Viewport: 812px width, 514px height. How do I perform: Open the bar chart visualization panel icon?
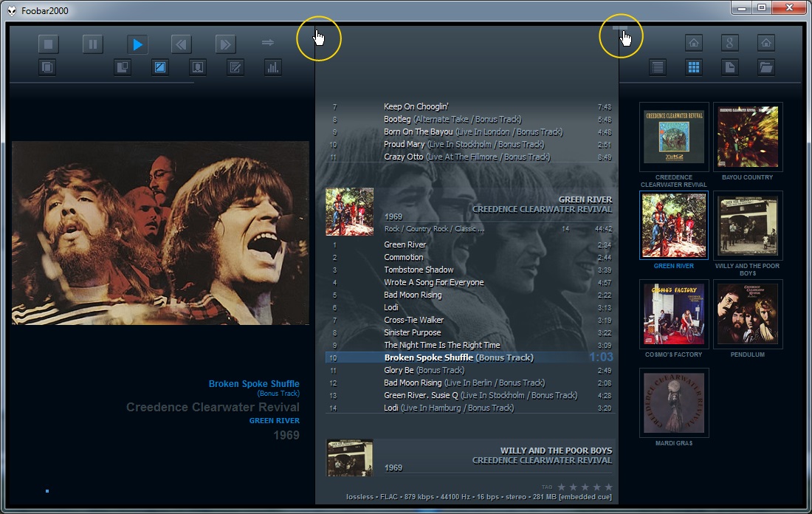coord(273,68)
